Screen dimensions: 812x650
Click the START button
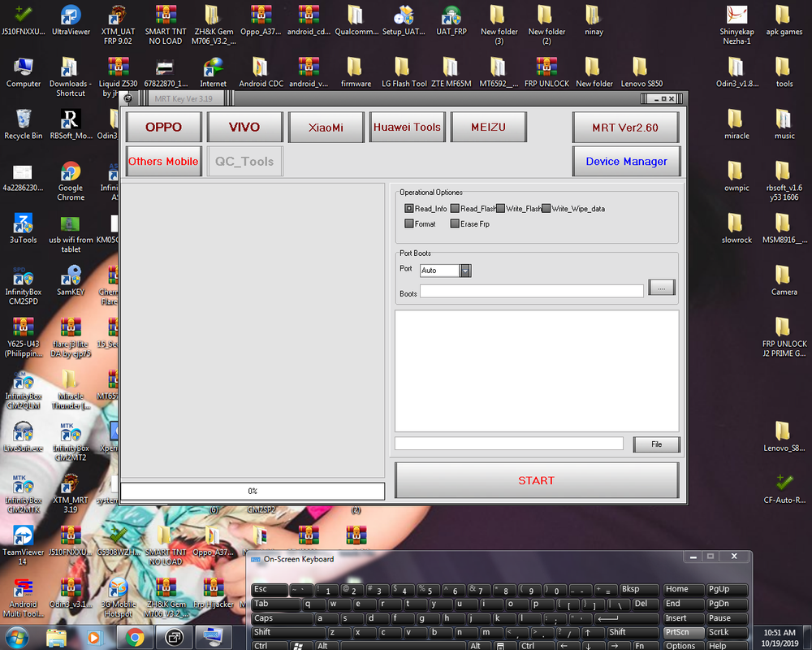[537, 480]
